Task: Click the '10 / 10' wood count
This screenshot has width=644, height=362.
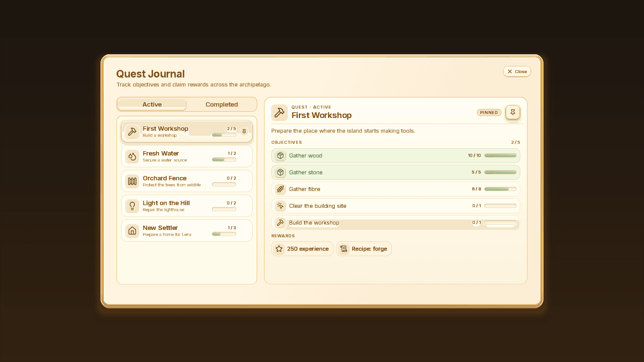Action: (x=474, y=156)
